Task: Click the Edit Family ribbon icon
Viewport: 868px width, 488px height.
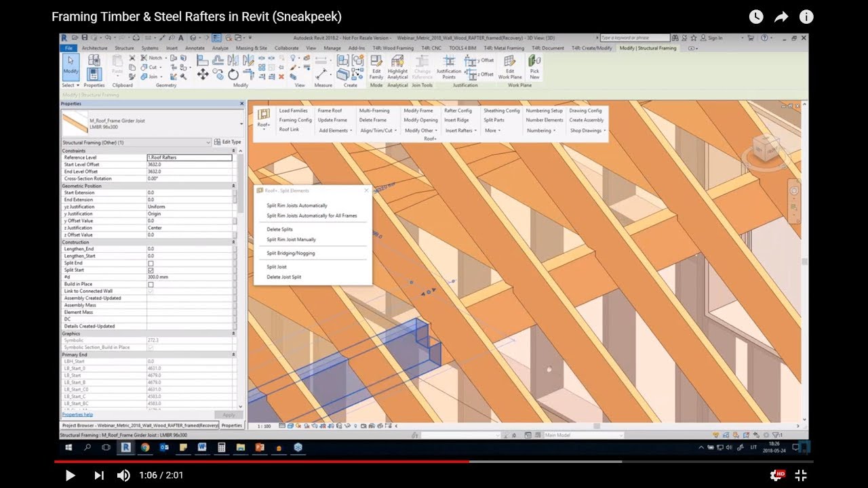Action: click(376, 68)
